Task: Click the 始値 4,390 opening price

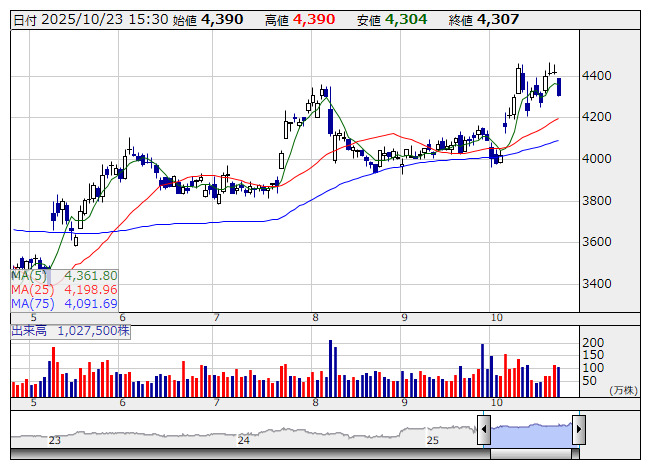Action: [208, 20]
